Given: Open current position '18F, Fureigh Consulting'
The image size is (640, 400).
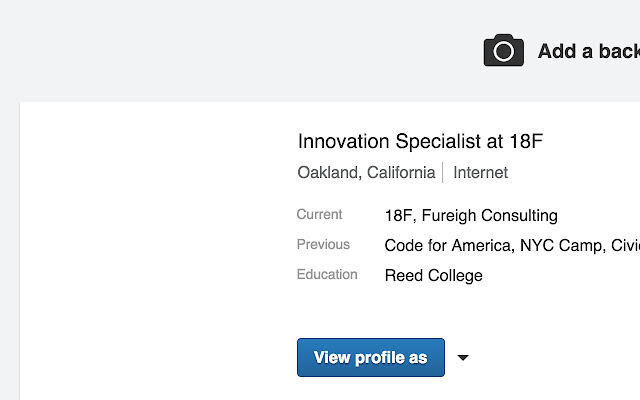Looking at the screenshot, I should (471, 216).
